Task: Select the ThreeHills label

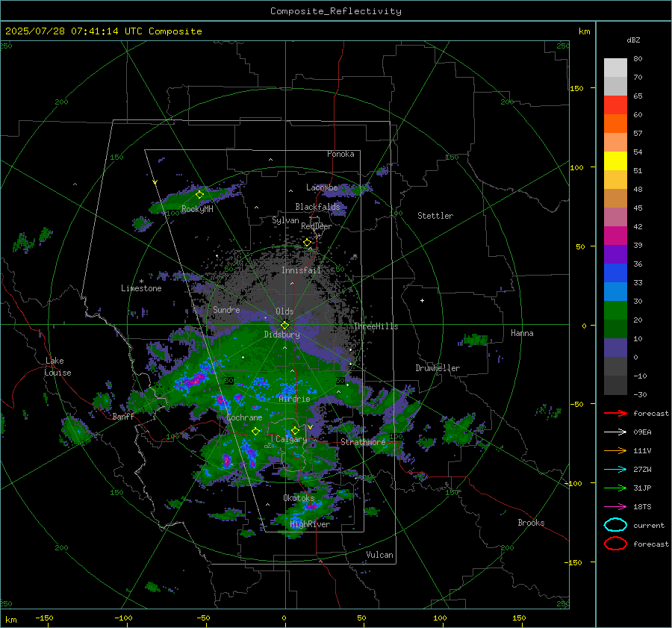Action: [x=376, y=326]
